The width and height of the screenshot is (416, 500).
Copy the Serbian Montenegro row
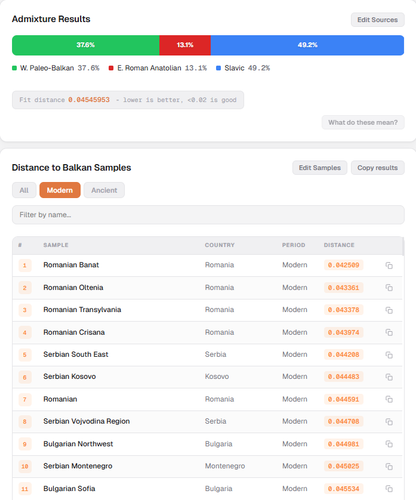[389, 466]
